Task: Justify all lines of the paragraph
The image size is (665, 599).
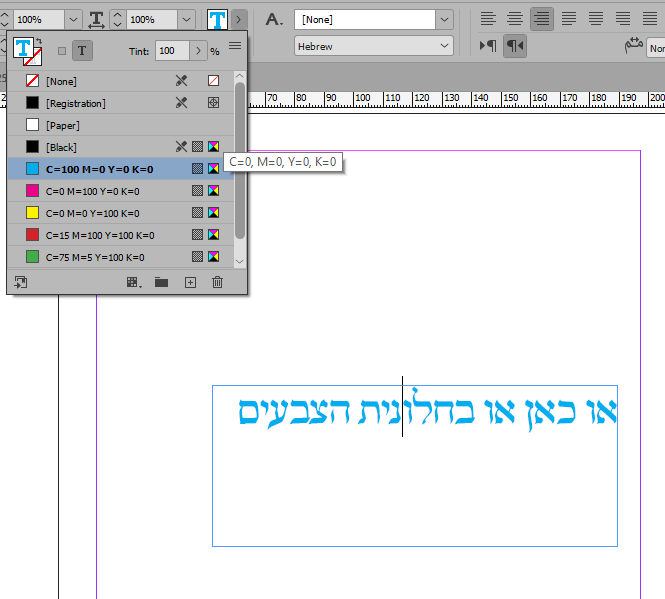Action: click(649, 19)
